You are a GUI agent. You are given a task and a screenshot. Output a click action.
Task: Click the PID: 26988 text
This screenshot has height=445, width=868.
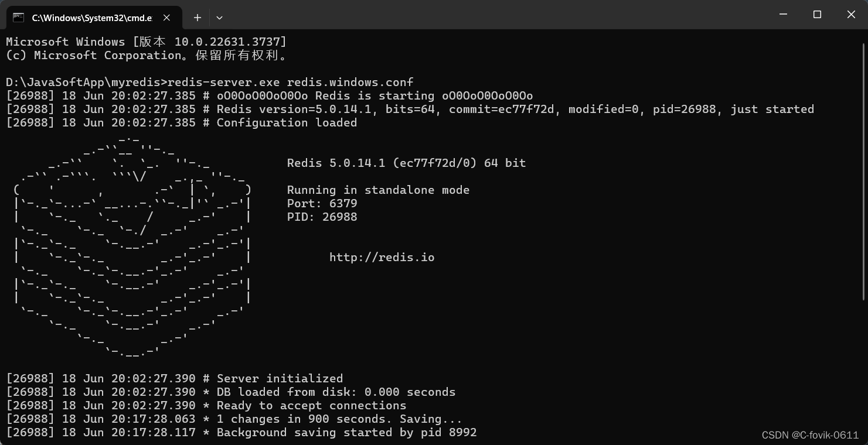click(x=321, y=217)
